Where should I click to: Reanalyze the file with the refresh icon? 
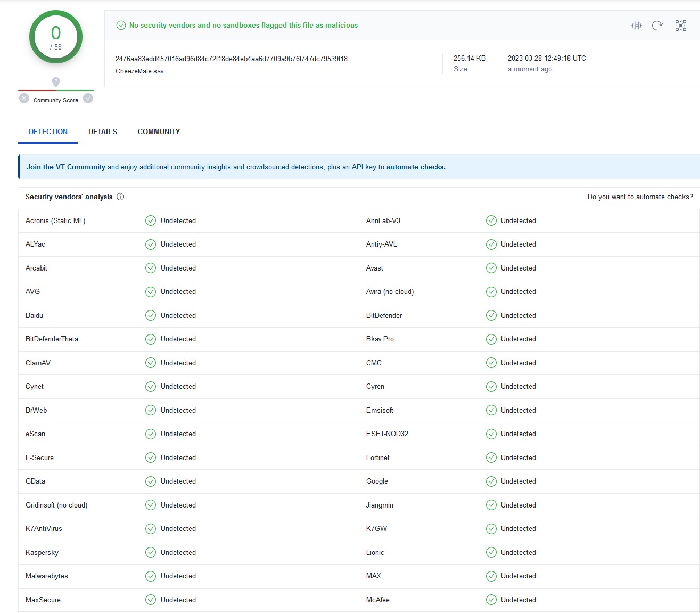pyautogui.click(x=657, y=26)
